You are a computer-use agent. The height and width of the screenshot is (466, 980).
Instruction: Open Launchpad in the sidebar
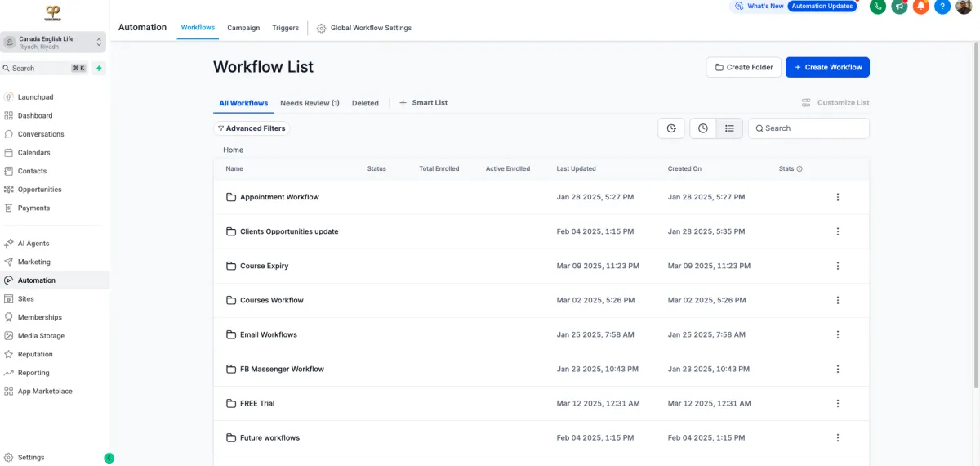click(35, 96)
